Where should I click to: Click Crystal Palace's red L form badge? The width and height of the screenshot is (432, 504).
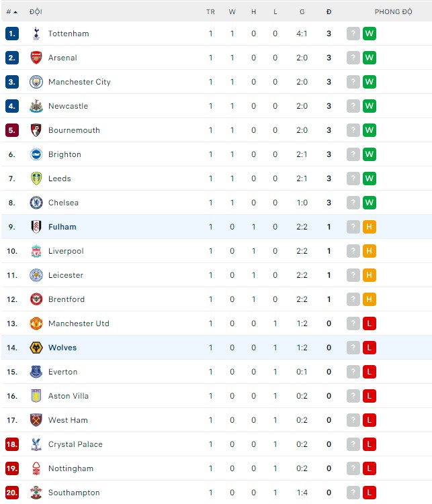tap(369, 444)
